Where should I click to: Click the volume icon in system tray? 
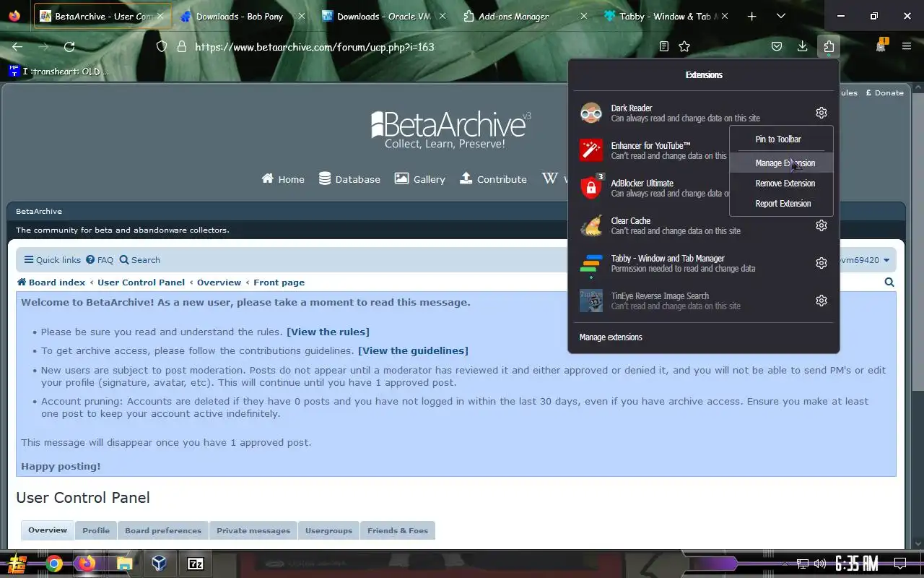(x=819, y=564)
